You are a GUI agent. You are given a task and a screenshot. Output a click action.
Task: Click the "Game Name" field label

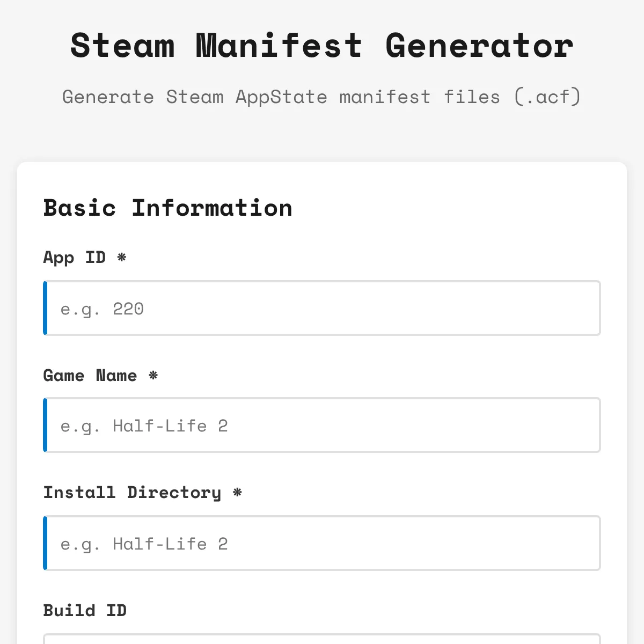point(90,376)
